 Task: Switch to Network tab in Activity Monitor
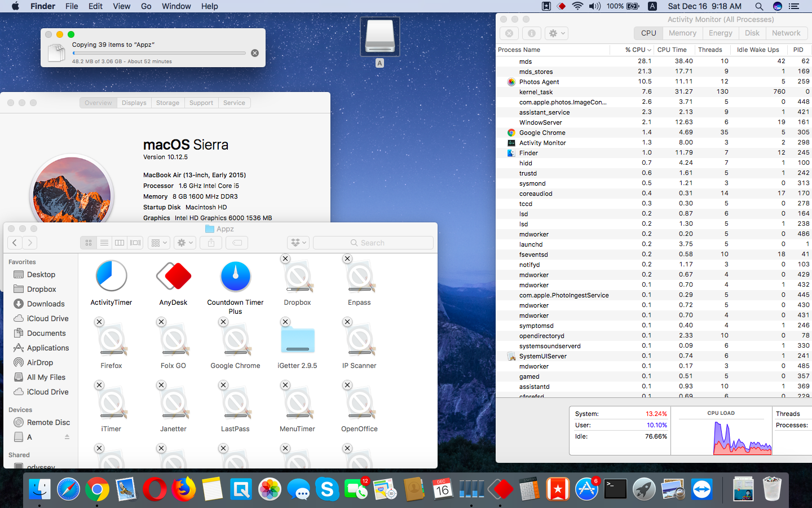point(786,33)
